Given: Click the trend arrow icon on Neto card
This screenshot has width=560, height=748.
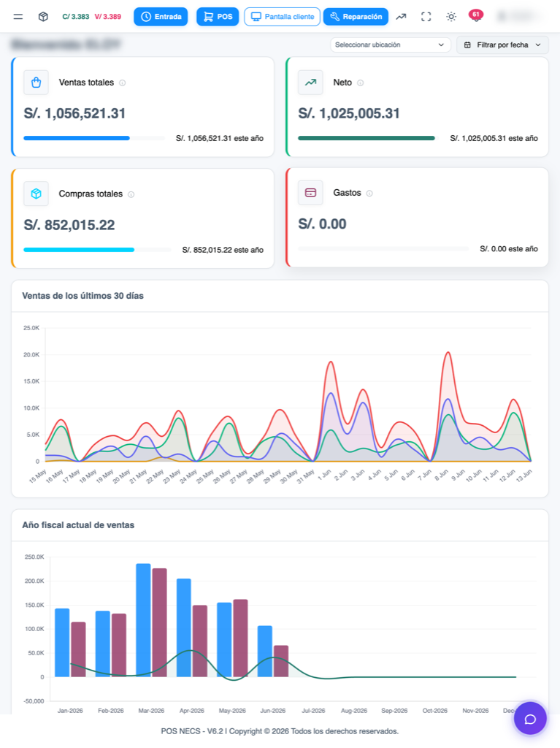Looking at the screenshot, I should [x=310, y=83].
